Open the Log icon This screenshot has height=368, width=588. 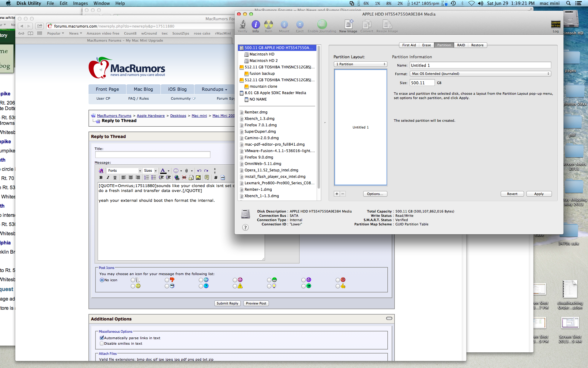(x=556, y=26)
